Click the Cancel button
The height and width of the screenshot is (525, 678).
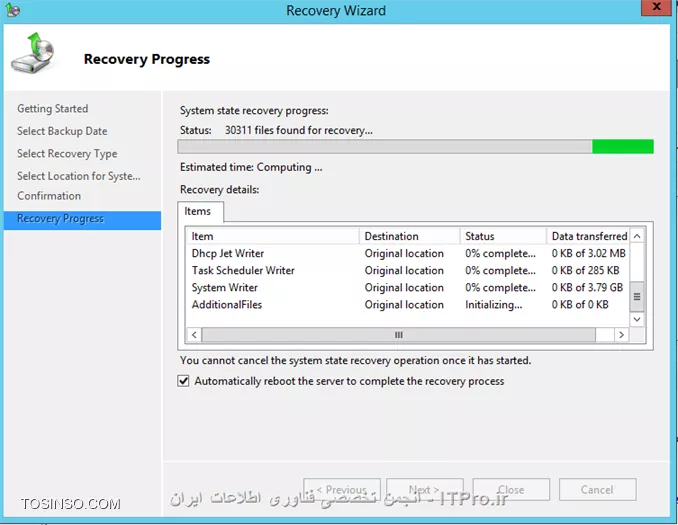coord(597,490)
